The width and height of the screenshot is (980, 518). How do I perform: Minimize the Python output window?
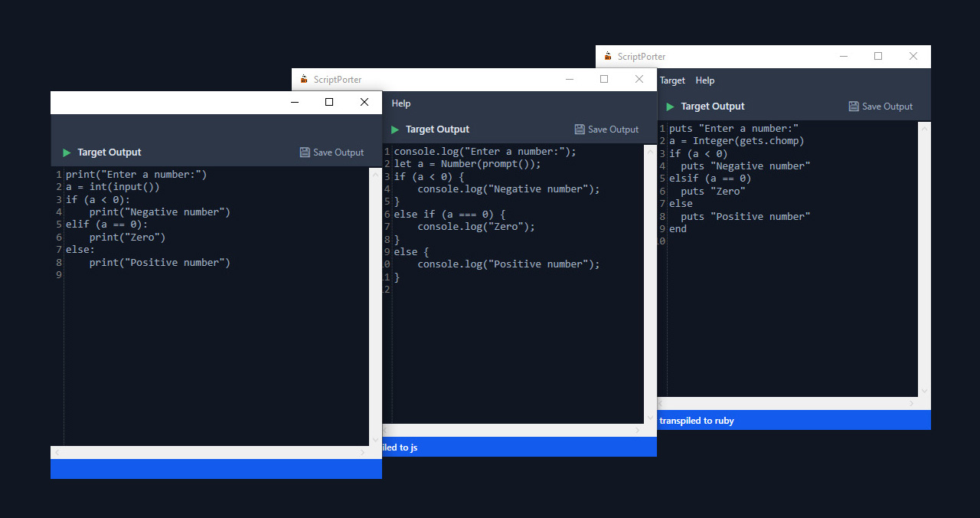[294, 102]
